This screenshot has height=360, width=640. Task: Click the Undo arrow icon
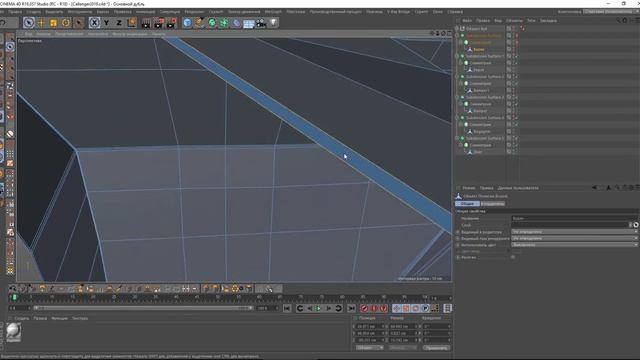[x=3, y=23]
